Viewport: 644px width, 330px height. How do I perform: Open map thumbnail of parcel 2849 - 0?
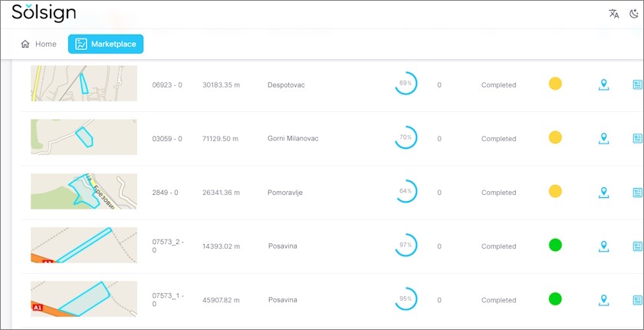84,191
